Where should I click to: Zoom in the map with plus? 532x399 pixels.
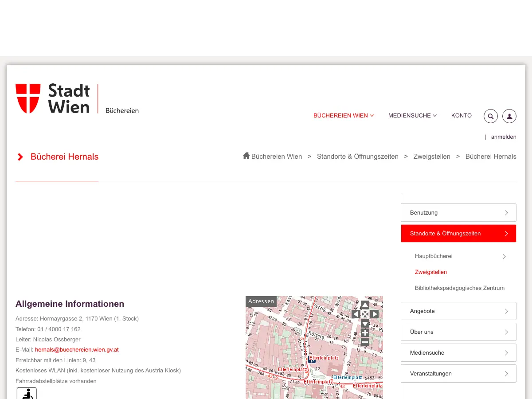pyautogui.click(x=365, y=333)
